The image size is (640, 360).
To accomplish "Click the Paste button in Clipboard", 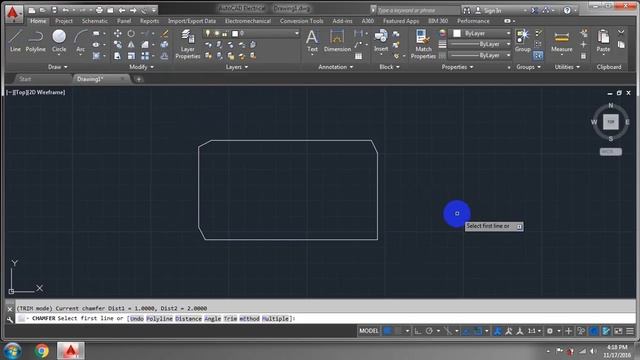I will pyautogui.click(x=603, y=41).
